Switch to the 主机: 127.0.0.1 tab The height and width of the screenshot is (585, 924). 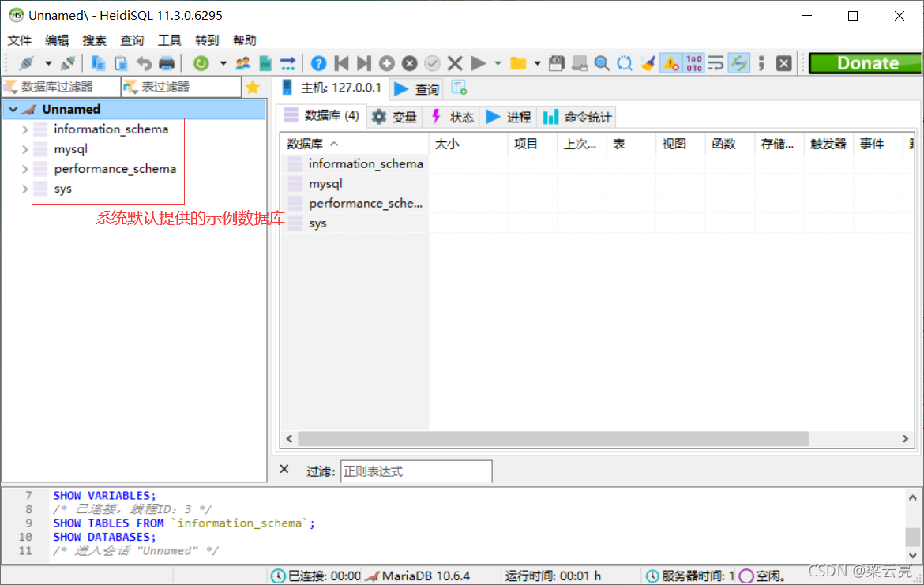pyautogui.click(x=332, y=88)
